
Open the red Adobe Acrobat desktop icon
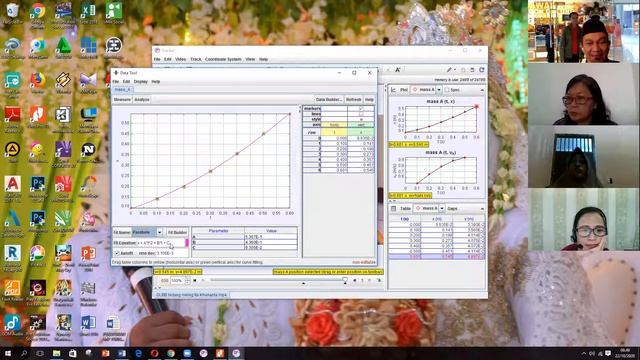tap(12, 116)
